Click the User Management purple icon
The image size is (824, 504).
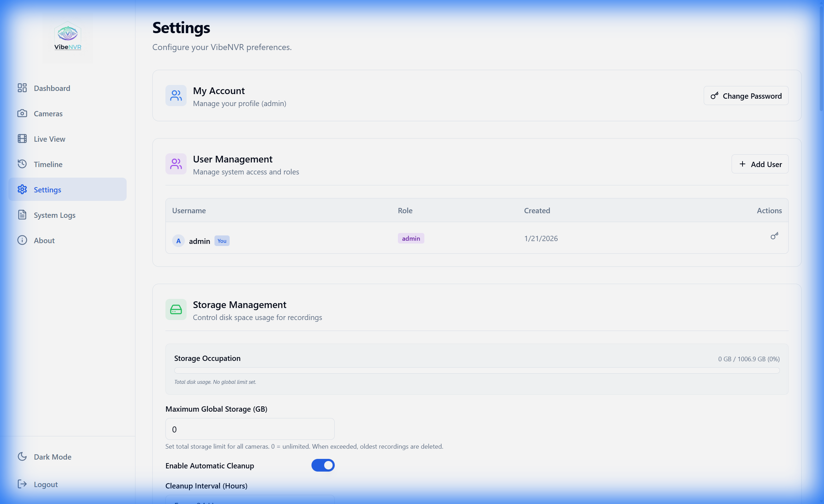point(176,164)
